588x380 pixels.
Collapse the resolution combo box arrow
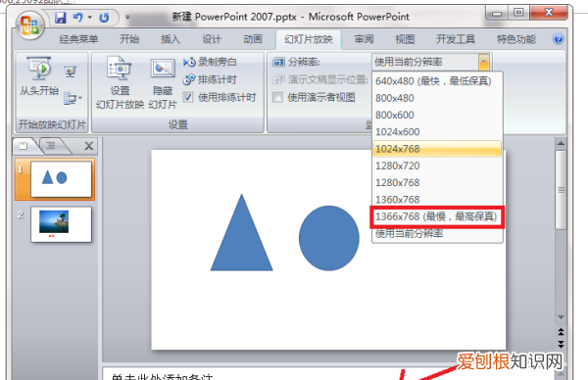click(484, 62)
